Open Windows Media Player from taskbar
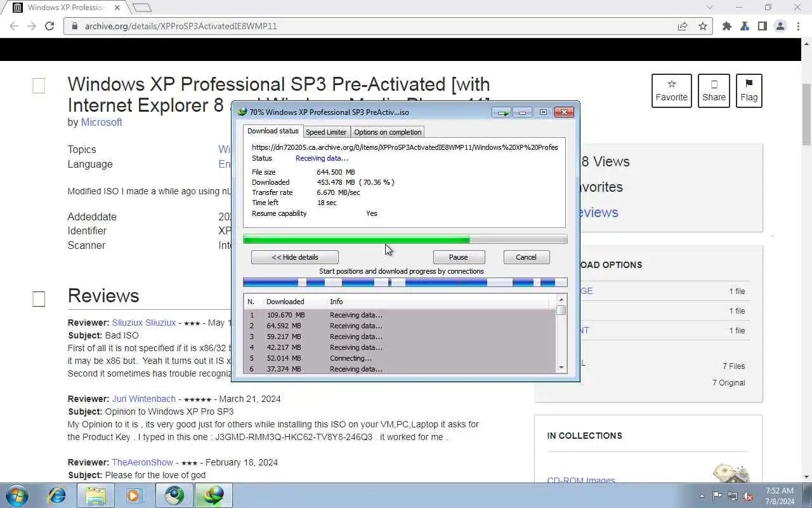 click(x=135, y=495)
